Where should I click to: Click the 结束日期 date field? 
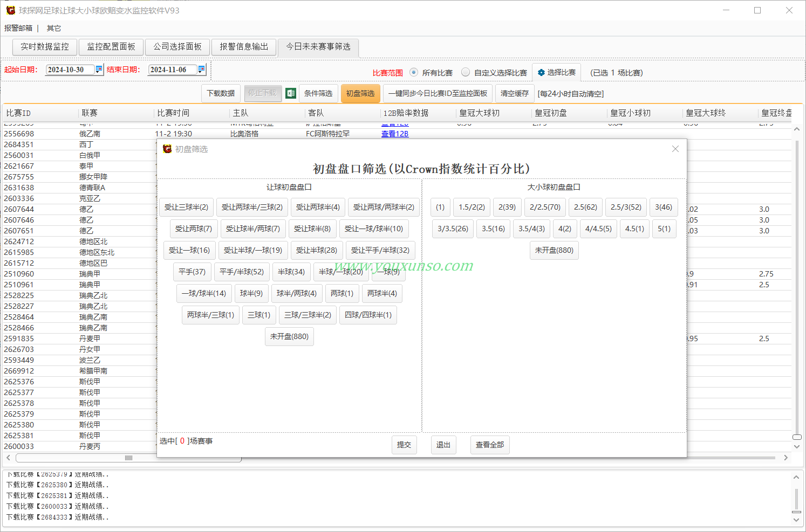coord(173,70)
